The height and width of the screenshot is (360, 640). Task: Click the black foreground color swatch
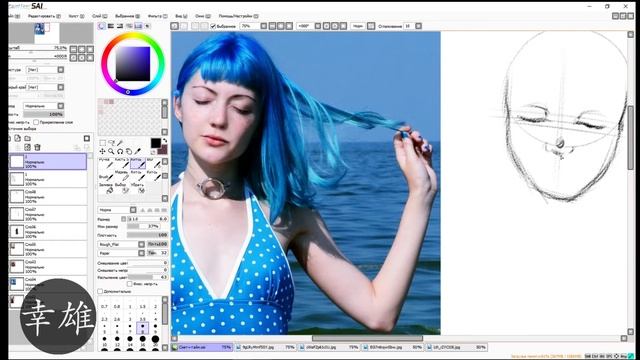pyautogui.click(x=155, y=143)
